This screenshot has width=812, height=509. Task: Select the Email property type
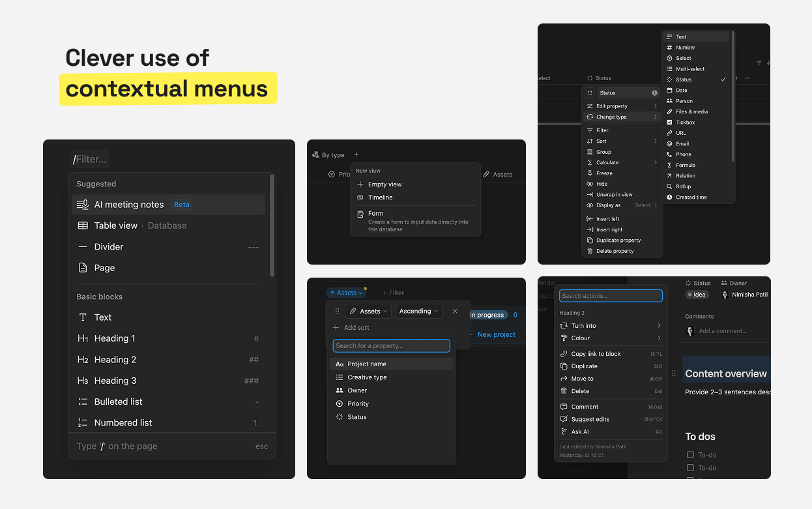pyautogui.click(x=695, y=143)
